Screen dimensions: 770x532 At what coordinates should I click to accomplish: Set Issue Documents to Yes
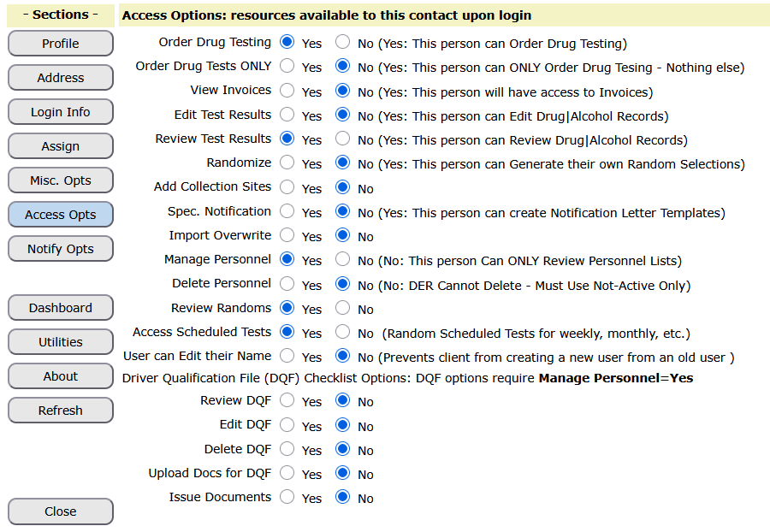[x=287, y=497]
